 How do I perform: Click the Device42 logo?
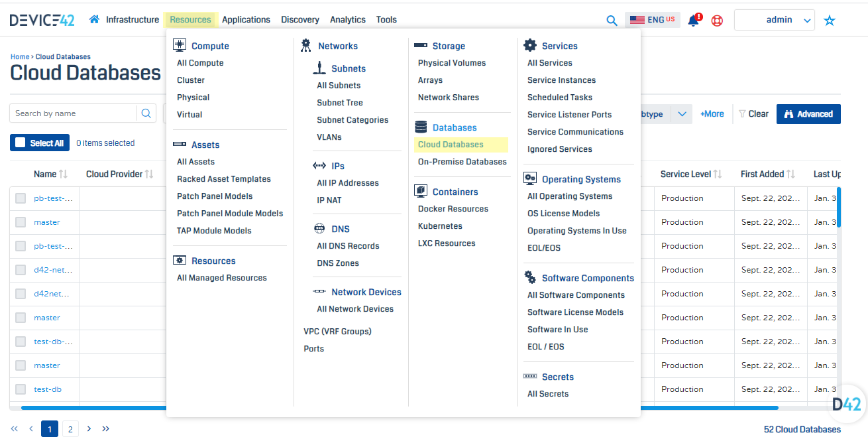(x=42, y=20)
